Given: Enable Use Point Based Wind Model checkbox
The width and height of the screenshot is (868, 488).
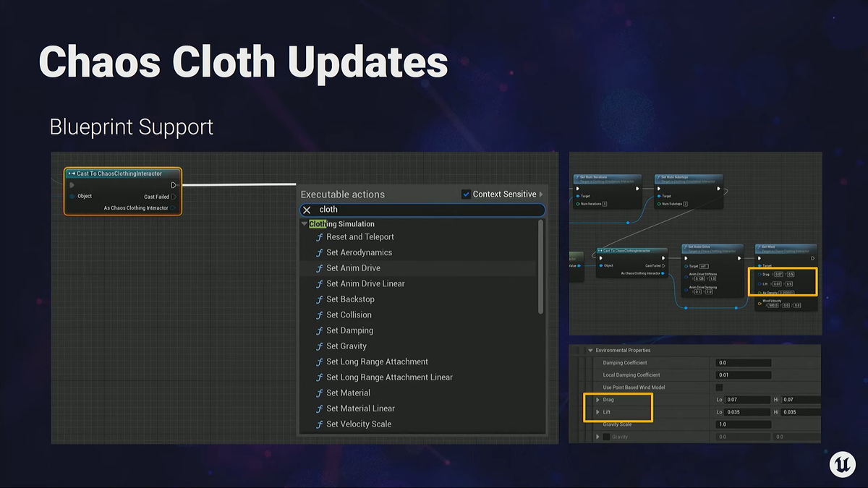Looking at the screenshot, I should click(x=719, y=388).
